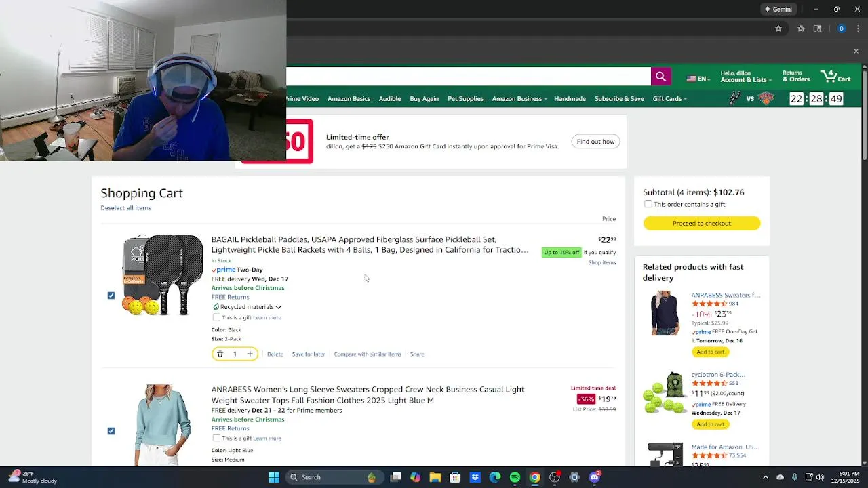Open Discord from the taskbar
Image resolution: width=868 pixels, height=488 pixels.
595,477
